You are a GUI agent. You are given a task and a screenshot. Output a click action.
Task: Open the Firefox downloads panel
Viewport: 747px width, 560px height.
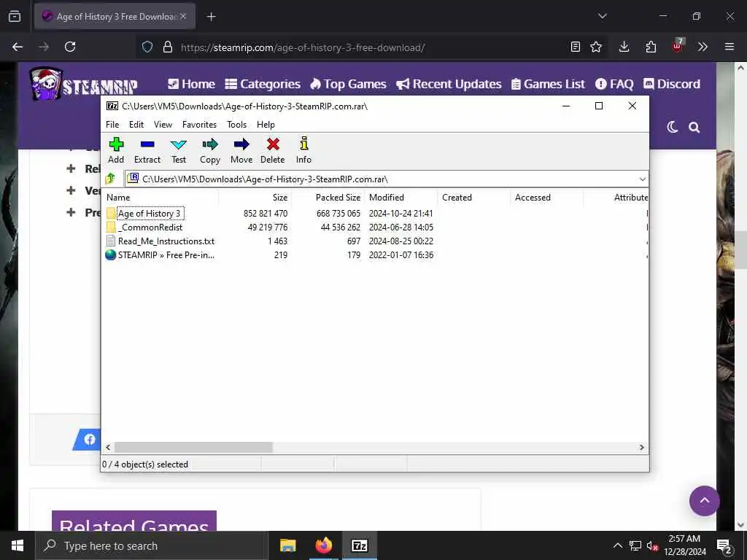pos(624,47)
